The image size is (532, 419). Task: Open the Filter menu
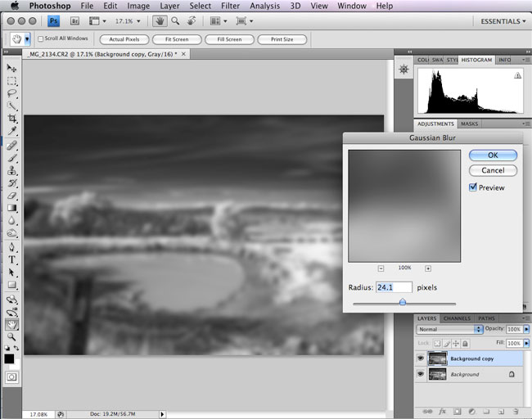pos(230,6)
